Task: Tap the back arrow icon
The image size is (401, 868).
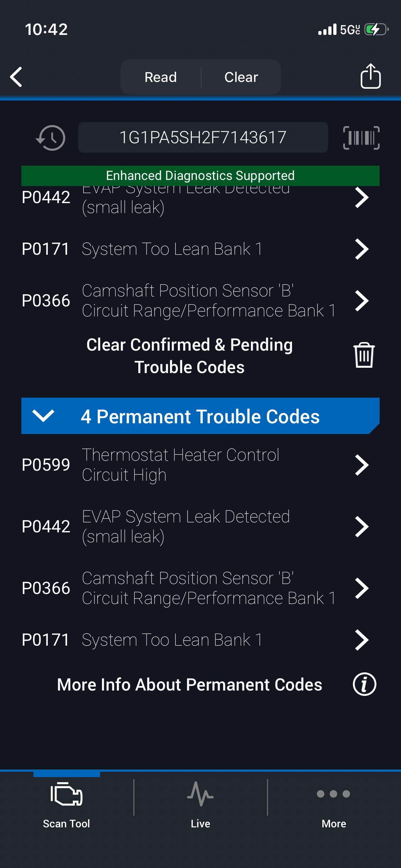Action: click(16, 77)
